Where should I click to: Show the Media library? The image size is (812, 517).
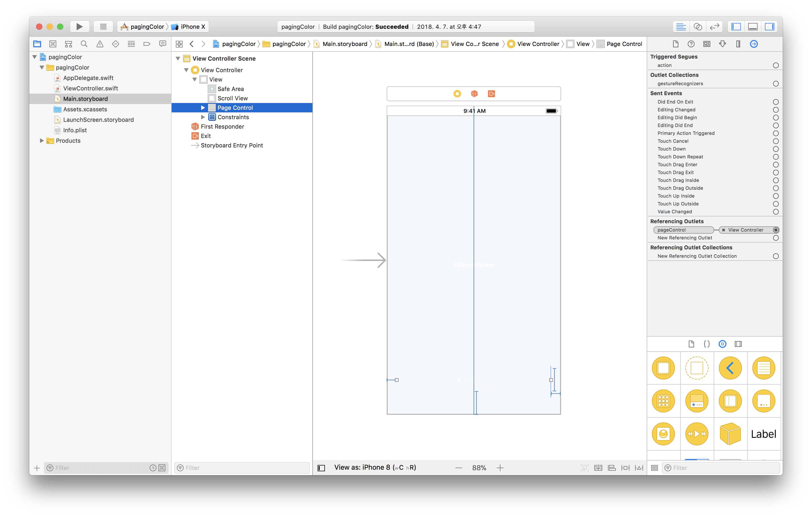[738, 344]
